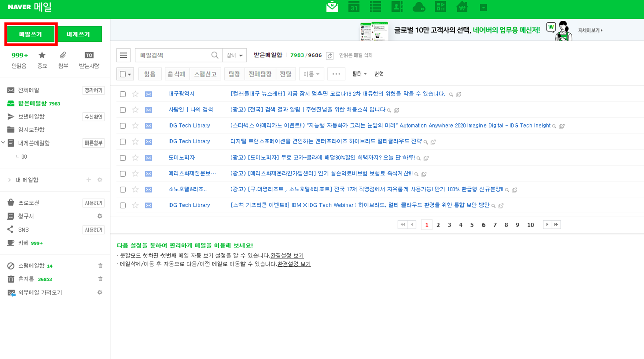The width and height of the screenshot is (644, 359).
Task: Open the household ledger house icon
Action: tap(462, 7)
